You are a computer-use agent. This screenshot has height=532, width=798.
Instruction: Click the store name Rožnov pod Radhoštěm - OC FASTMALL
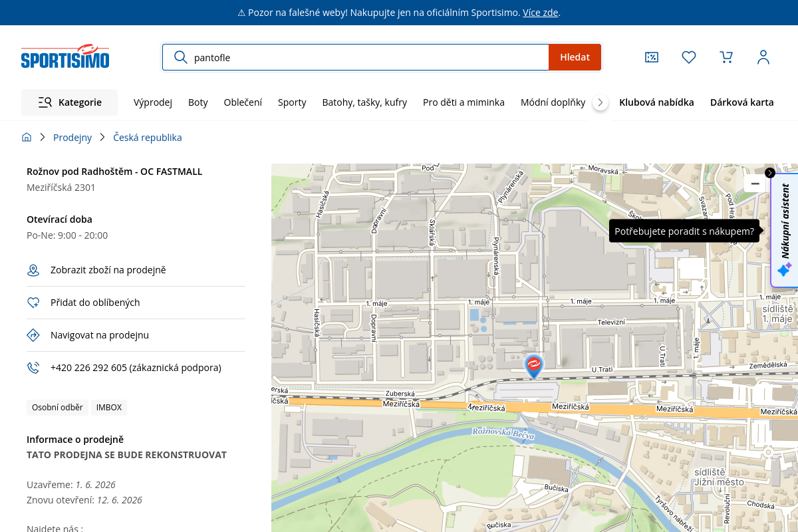(x=114, y=172)
